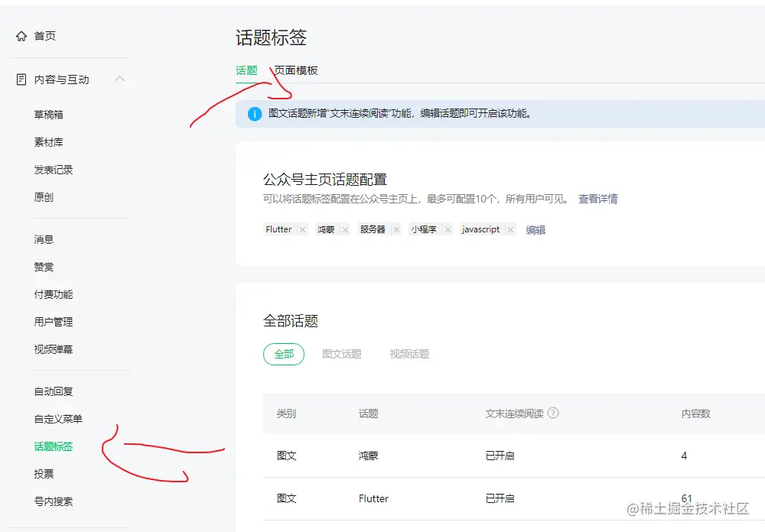
Task: Click the 内容数 column header
Action: (695, 414)
